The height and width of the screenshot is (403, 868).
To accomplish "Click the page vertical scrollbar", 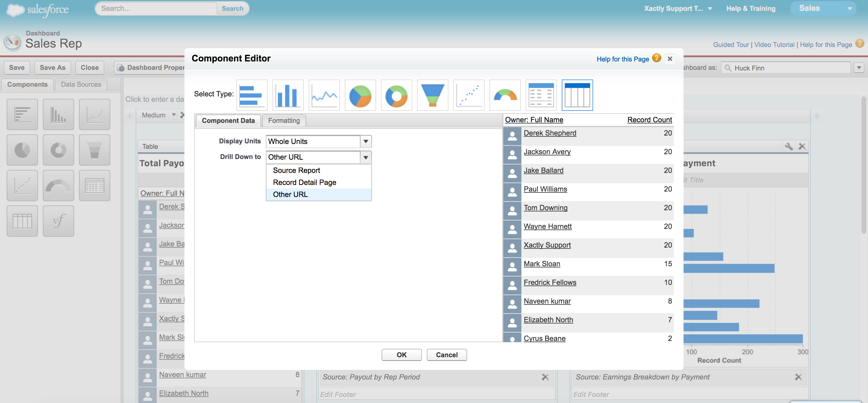I will (x=863, y=165).
